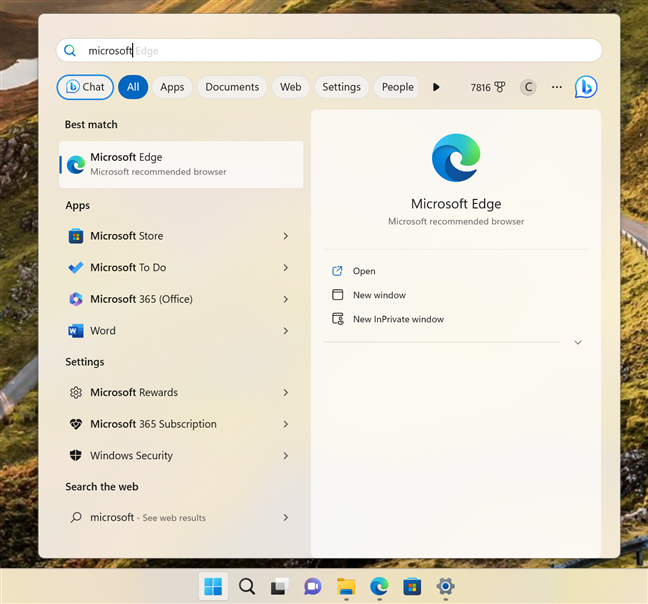Expand Microsoft Rewards setting chevron
Screen dimensions: 648x604
point(286,392)
